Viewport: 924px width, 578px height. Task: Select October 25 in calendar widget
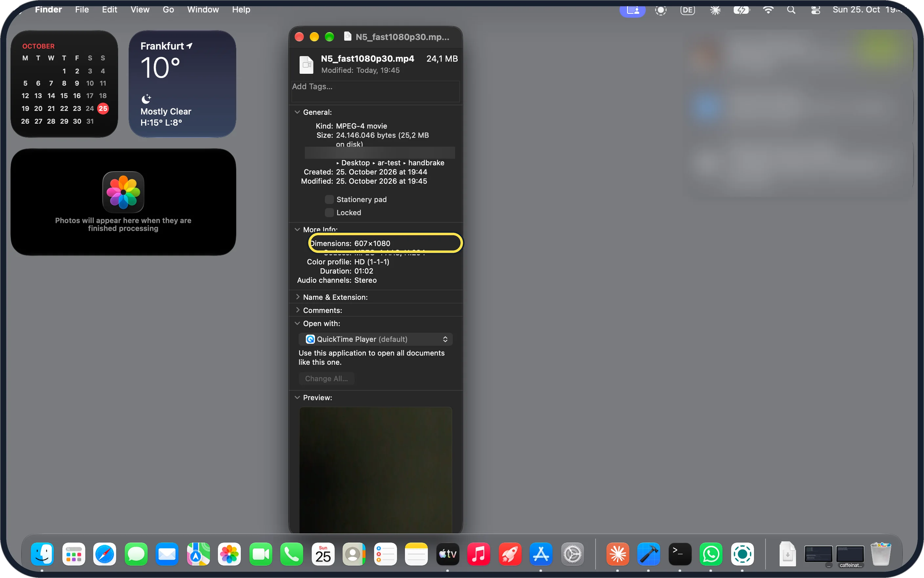coord(103,109)
